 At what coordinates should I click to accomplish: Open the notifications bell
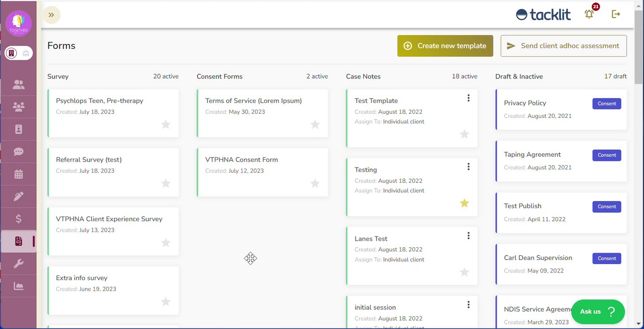589,15
